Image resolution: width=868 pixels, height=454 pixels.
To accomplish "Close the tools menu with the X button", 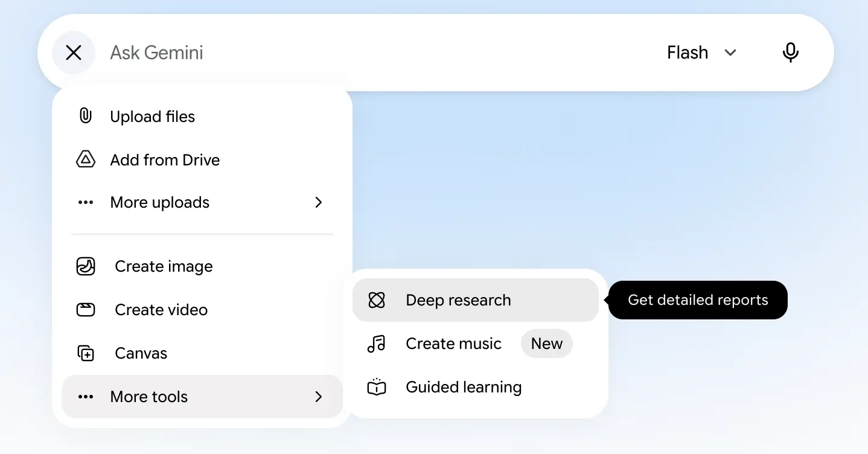I will [x=74, y=53].
